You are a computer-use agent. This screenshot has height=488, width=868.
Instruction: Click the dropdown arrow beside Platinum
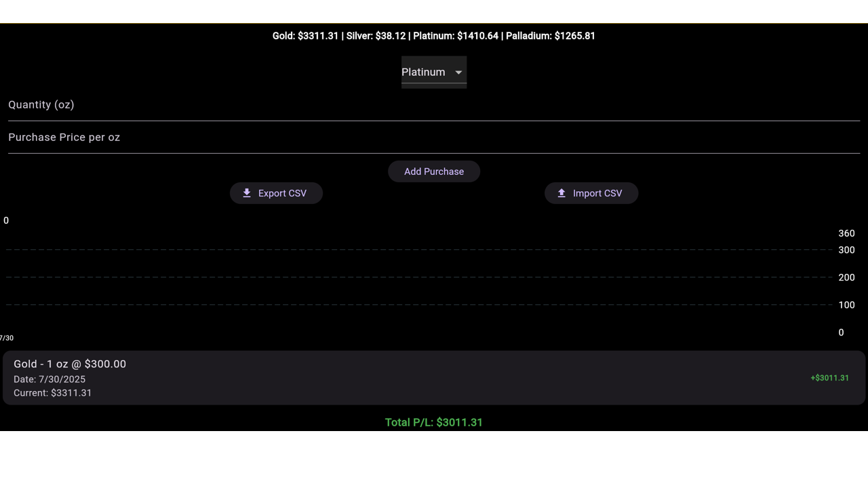pos(458,73)
